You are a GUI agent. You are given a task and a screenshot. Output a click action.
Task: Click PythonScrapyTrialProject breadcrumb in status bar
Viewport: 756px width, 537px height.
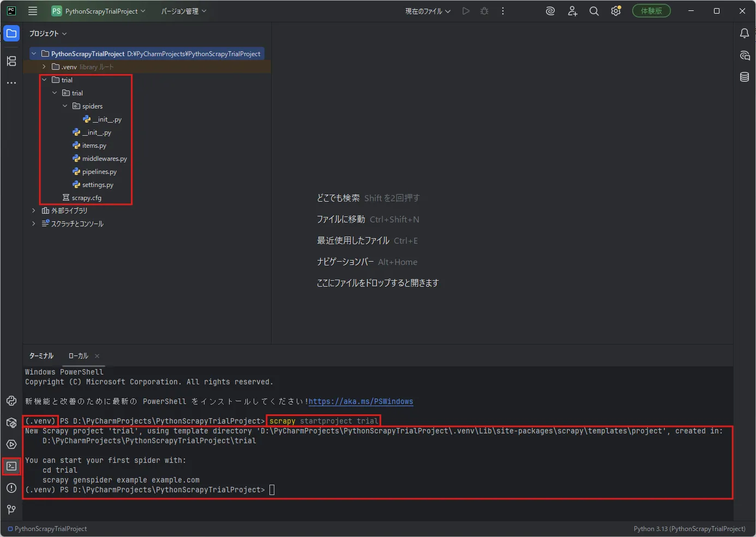click(47, 529)
